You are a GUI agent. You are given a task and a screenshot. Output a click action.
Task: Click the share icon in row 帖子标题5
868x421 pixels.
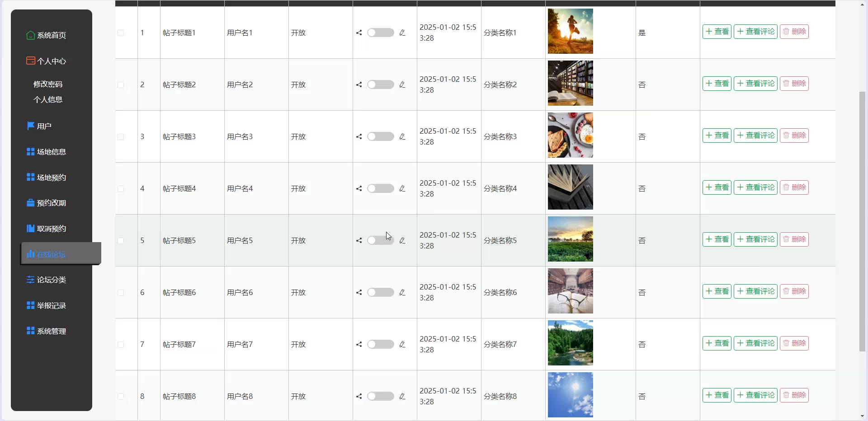[x=359, y=240]
